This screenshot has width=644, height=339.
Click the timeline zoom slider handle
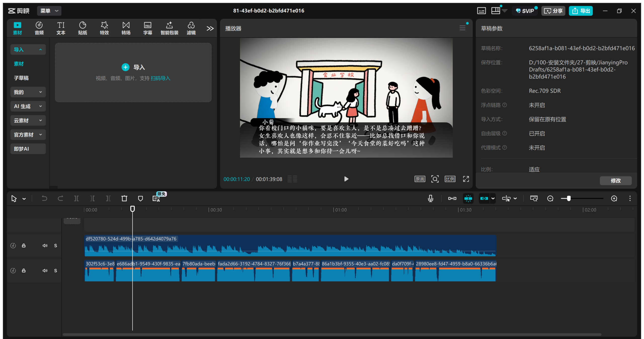(569, 198)
